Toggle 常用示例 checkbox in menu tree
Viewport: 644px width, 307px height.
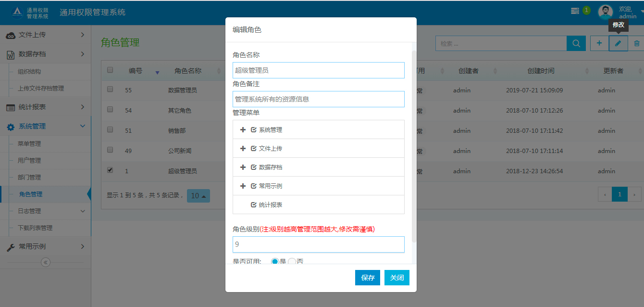(254, 186)
